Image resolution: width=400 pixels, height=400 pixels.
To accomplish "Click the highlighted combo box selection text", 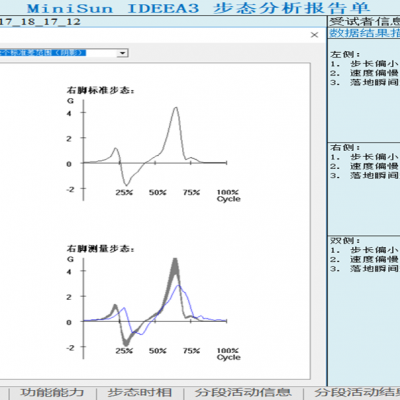I will [43, 53].
